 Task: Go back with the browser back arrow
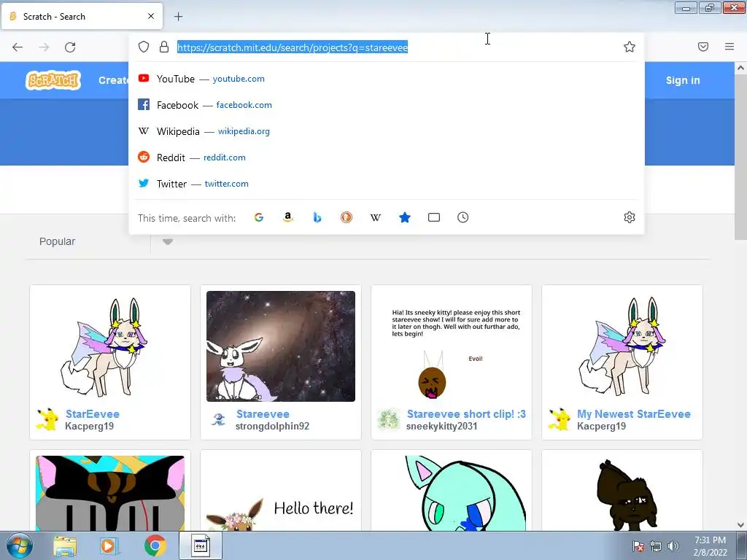pos(18,47)
